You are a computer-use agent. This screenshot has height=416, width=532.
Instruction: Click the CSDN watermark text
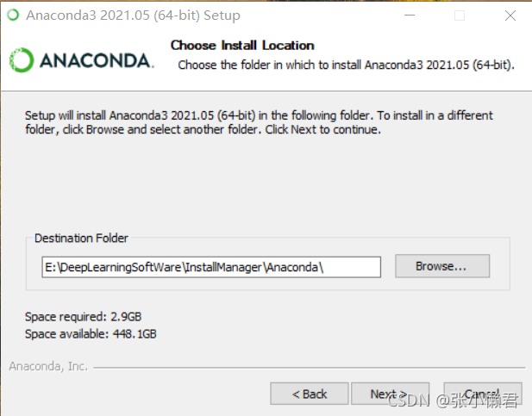tap(453, 400)
